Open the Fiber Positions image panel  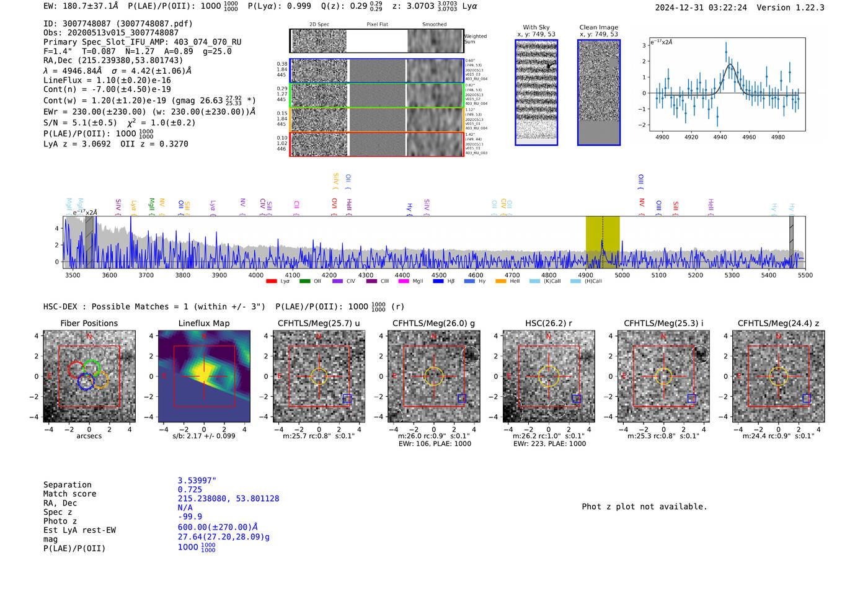(x=89, y=376)
